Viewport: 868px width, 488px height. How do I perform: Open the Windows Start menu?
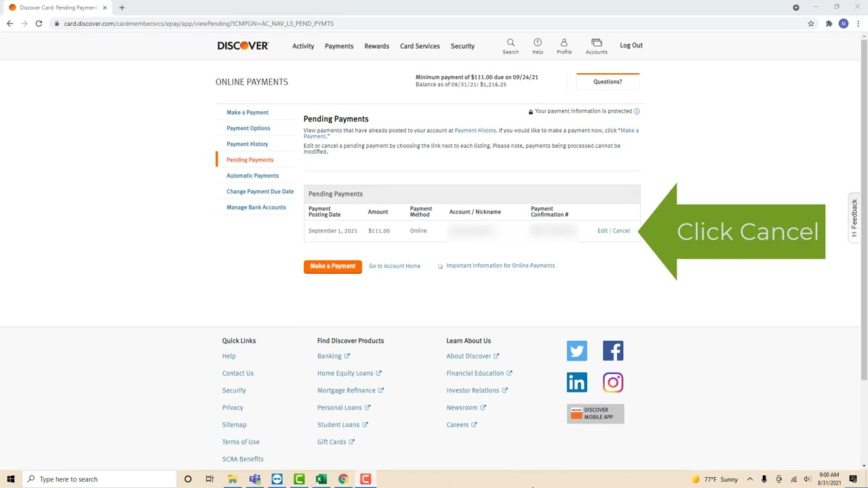[x=10, y=479]
